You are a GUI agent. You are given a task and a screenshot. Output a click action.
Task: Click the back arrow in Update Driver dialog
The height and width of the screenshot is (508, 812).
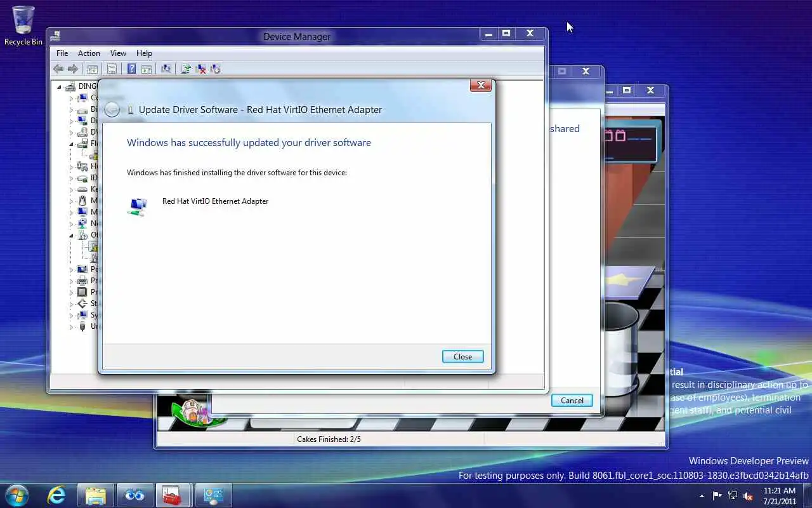(x=112, y=109)
